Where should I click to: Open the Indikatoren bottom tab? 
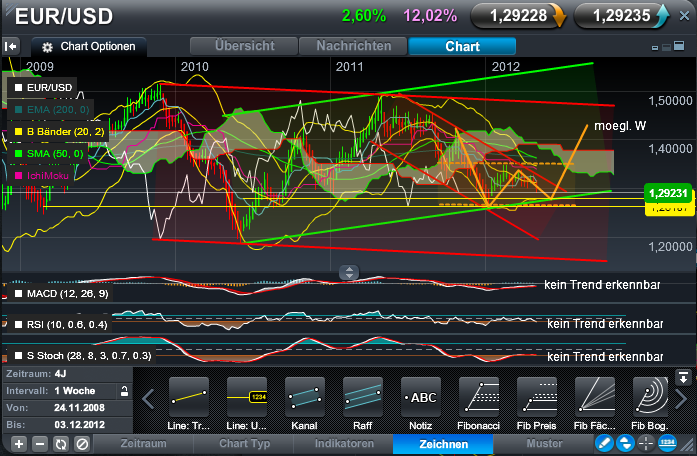344,444
